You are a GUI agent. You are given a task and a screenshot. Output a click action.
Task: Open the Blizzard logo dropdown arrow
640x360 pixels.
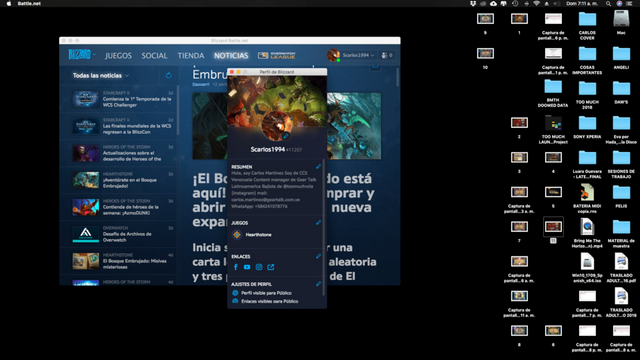coord(94,54)
